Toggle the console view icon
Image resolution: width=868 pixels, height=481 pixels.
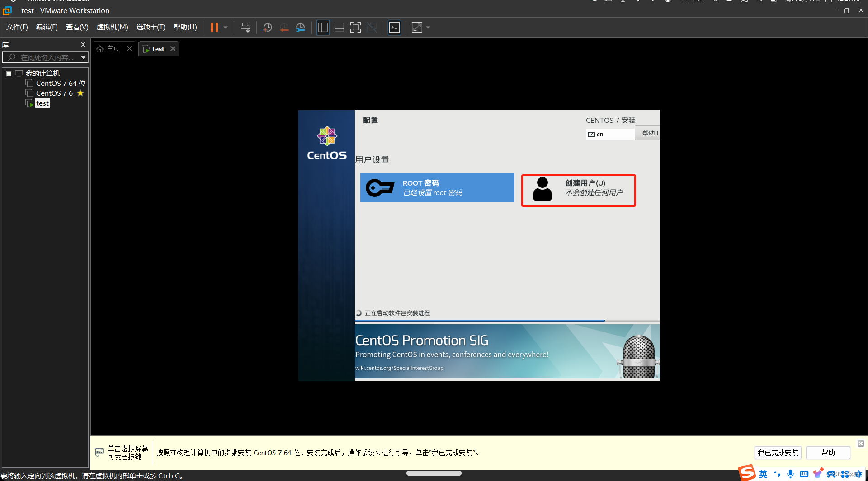[x=394, y=28]
